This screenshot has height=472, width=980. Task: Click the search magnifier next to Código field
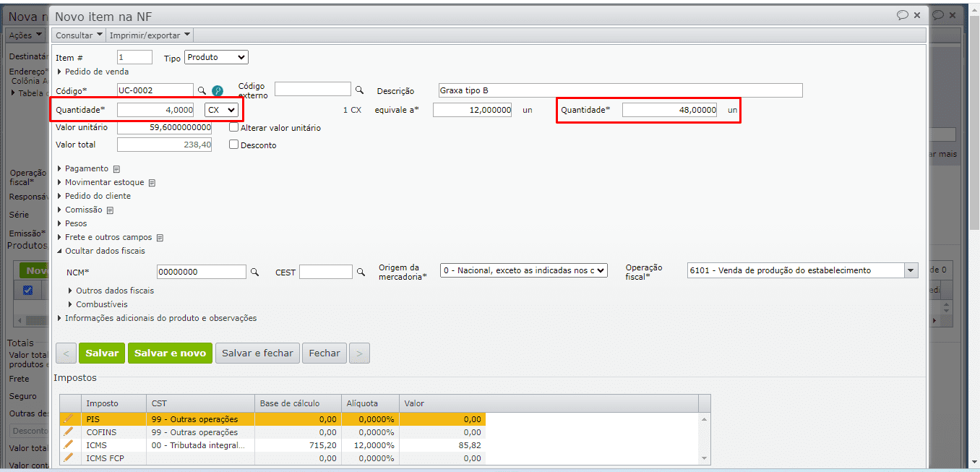coord(202,91)
